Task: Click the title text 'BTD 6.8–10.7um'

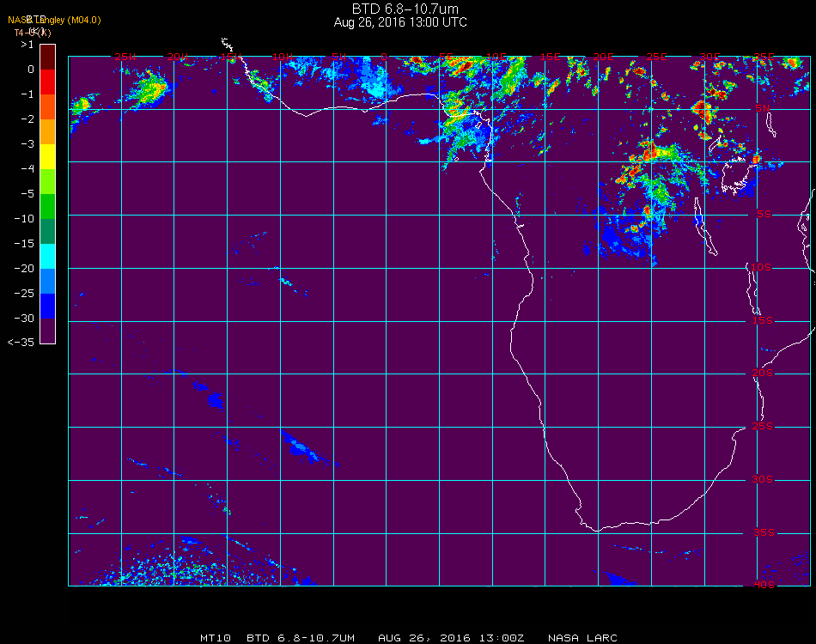Action: [x=405, y=9]
